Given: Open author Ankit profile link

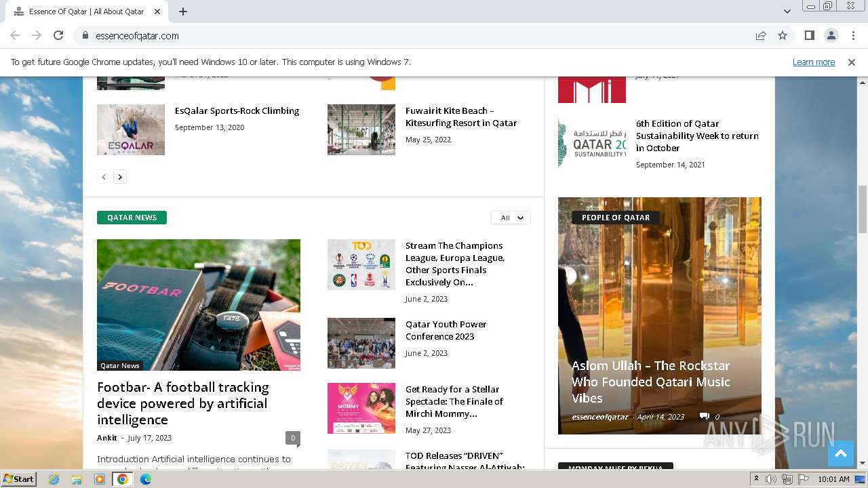Looking at the screenshot, I should 106,438.
